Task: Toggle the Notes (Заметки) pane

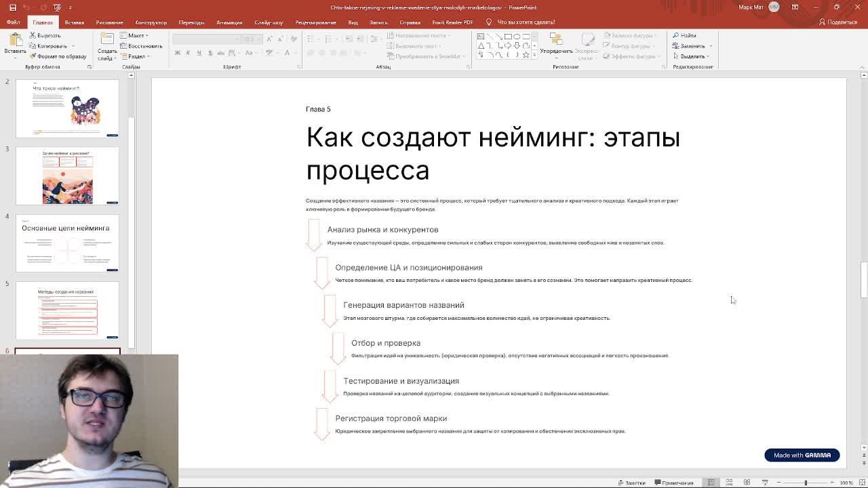Action: (x=631, y=483)
